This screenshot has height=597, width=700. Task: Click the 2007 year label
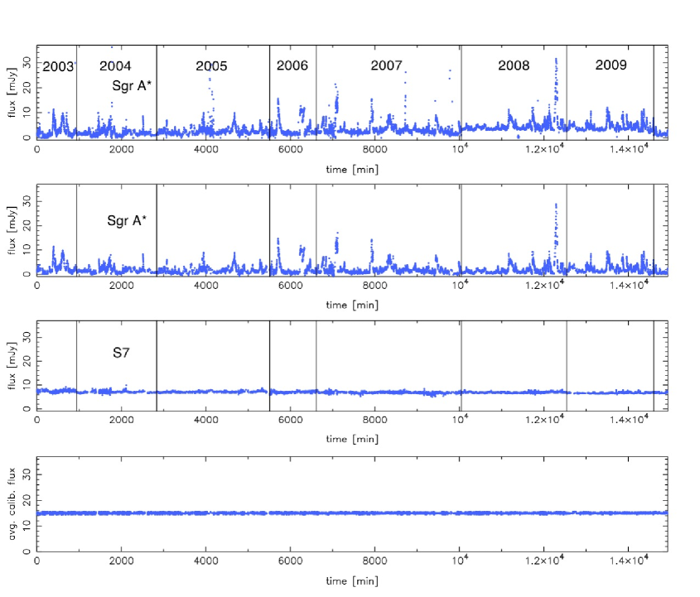click(x=387, y=65)
